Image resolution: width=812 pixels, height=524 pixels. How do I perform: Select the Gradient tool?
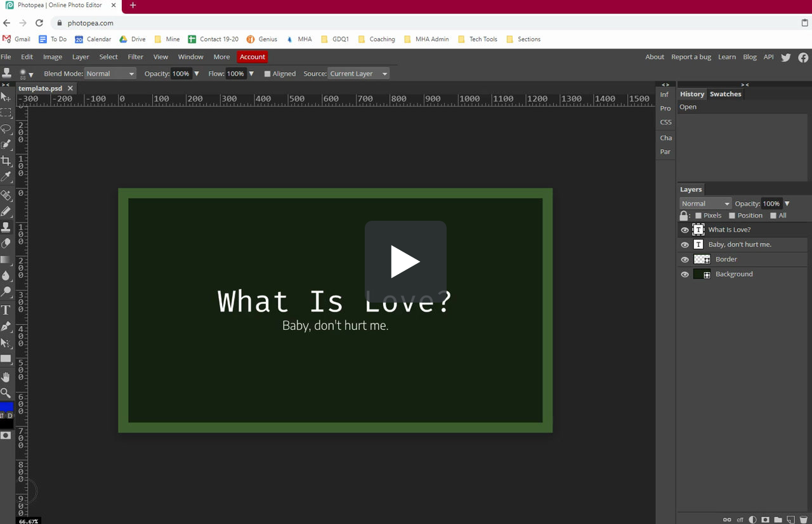[x=6, y=259]
